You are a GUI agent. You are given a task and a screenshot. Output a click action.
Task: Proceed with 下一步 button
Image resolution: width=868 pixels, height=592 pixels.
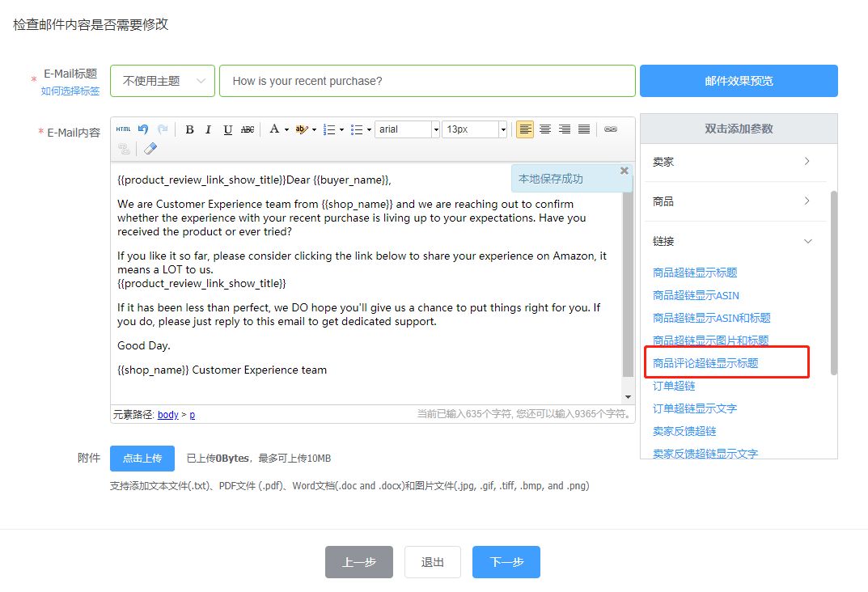coord(506,562)
